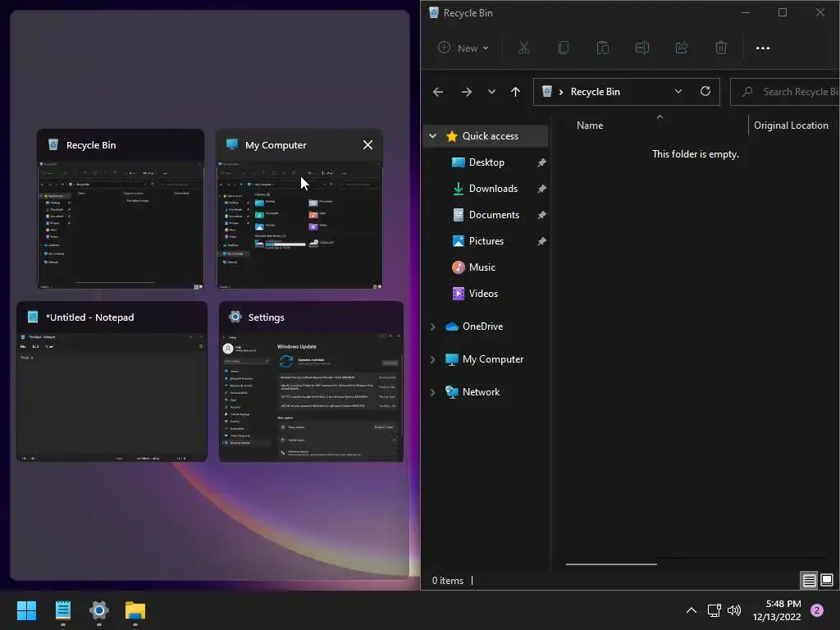The image size is (840, 630).
Task: Switch to Large icons view in status bar
Action: [827, 580]
